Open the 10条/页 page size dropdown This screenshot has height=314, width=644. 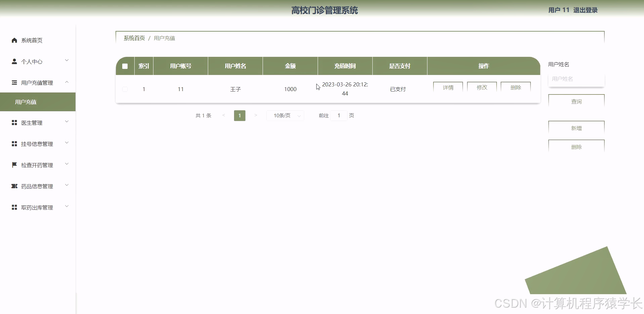pyautogui.click(x=285, y=115)
